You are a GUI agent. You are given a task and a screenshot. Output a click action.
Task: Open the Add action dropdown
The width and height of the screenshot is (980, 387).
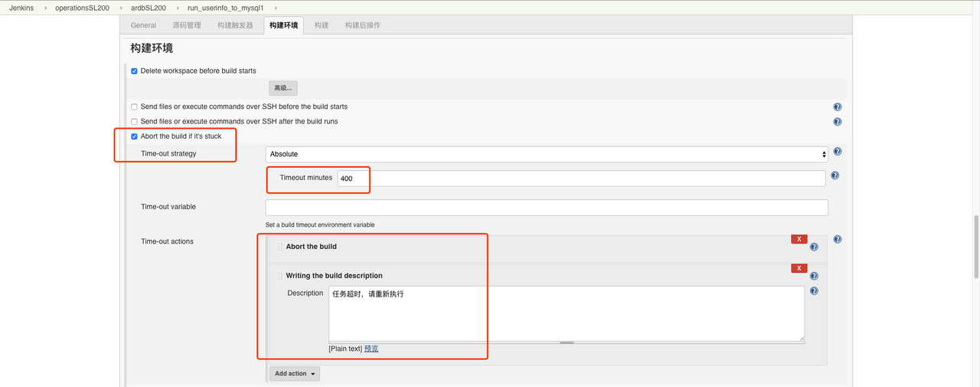coord(294,374)
